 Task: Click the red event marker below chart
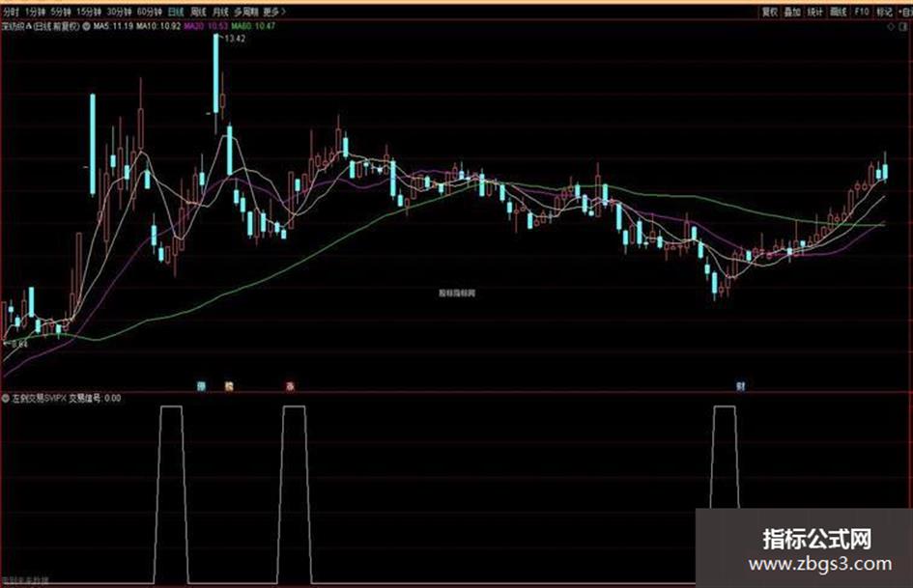(x=290, y=385)
